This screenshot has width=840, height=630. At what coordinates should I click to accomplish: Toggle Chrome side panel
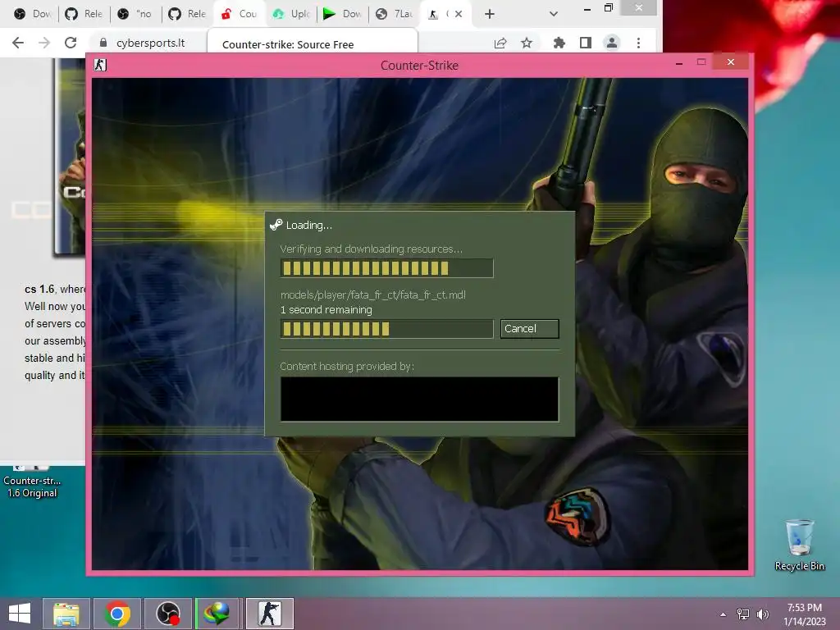(x=586, y=43)
